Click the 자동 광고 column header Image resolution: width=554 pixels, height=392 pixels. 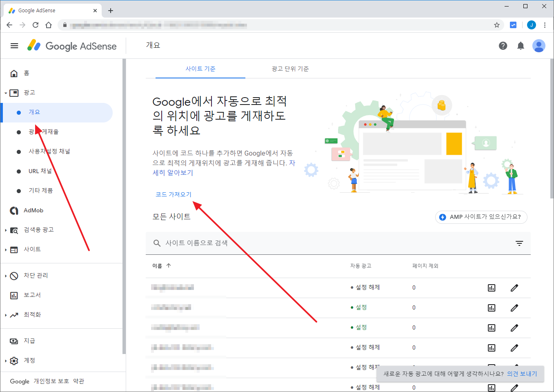click(361, 266)
